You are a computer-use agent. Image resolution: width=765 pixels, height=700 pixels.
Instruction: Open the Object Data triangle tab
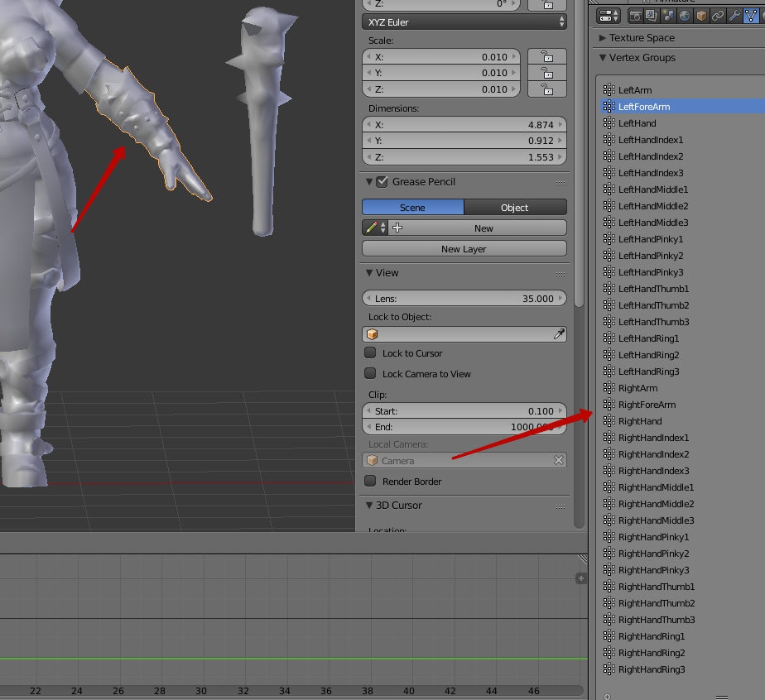(750, 16)
